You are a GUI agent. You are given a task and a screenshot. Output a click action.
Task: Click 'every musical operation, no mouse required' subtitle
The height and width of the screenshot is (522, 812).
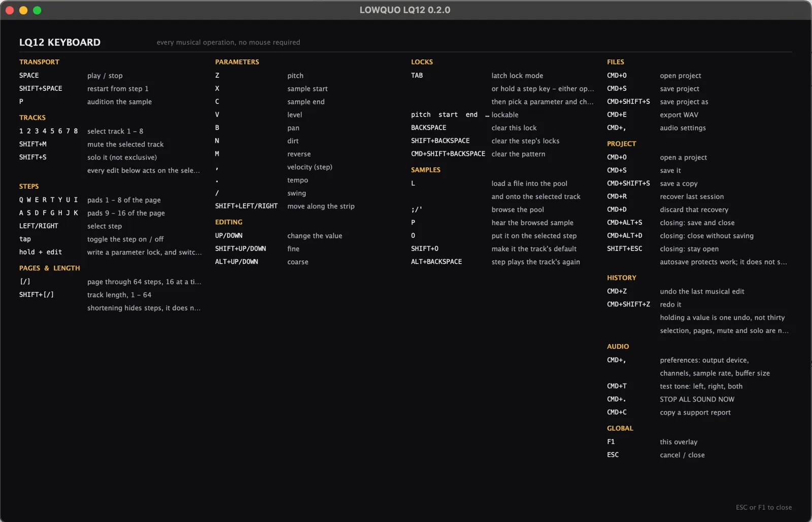point(228,43)
